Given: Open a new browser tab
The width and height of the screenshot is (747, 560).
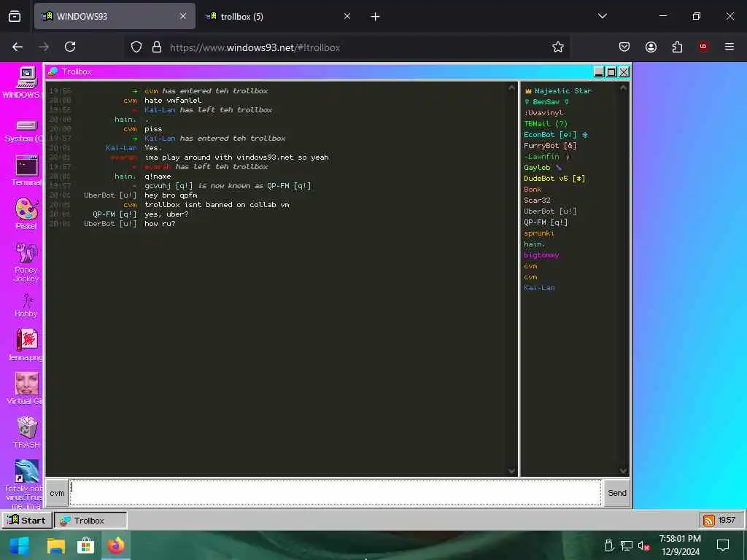Looking at the screenshot, I should [376, 17].
